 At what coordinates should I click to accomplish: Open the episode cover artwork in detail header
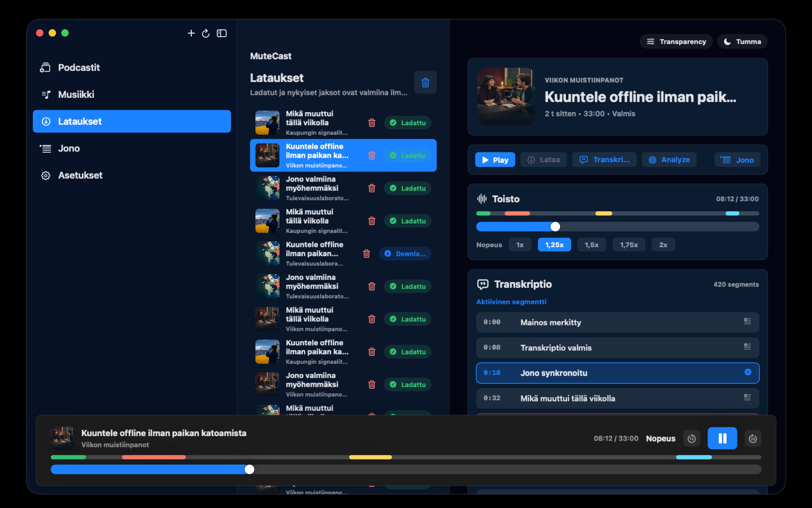coord(506,97)
